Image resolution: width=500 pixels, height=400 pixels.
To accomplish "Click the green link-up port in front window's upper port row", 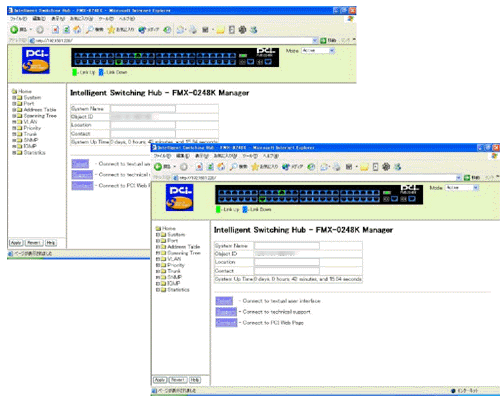I will [x=282, y=192].
